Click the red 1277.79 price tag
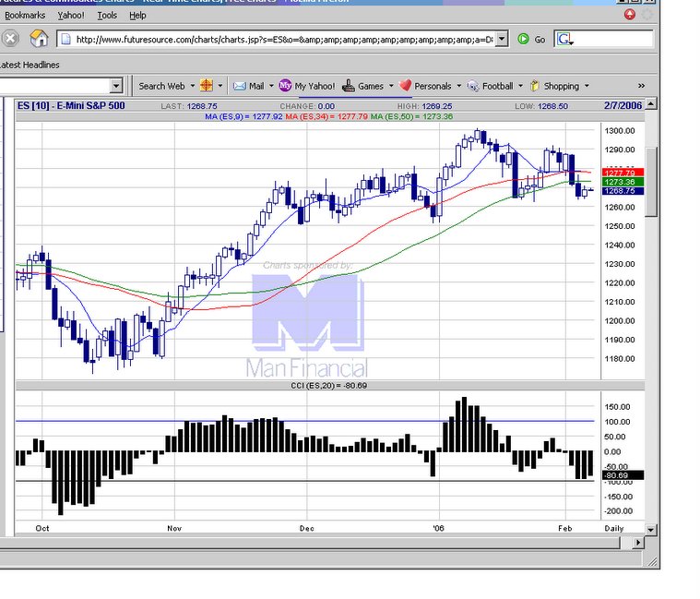Viewport: 700px width, 599px height. pyautogui.click(x=623, y=173)
